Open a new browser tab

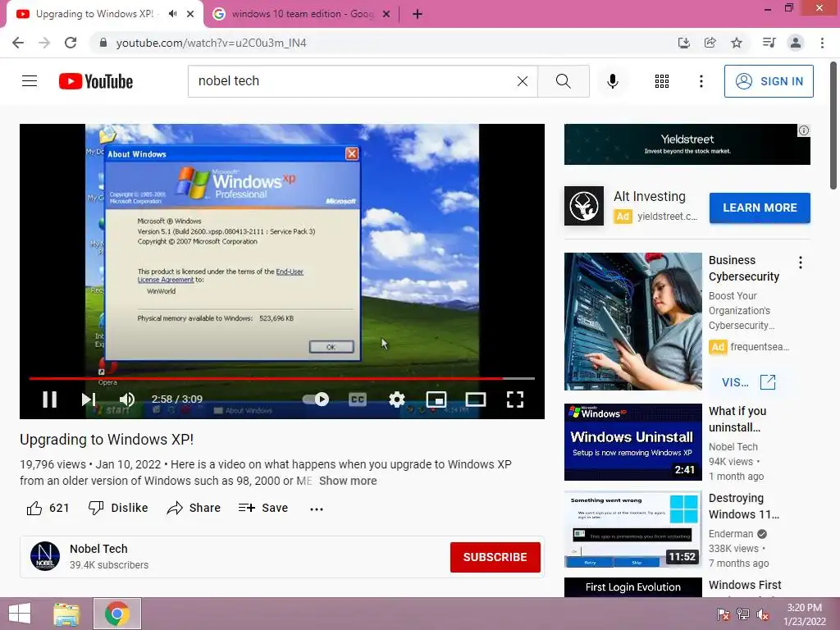click(x=418, y=14)
